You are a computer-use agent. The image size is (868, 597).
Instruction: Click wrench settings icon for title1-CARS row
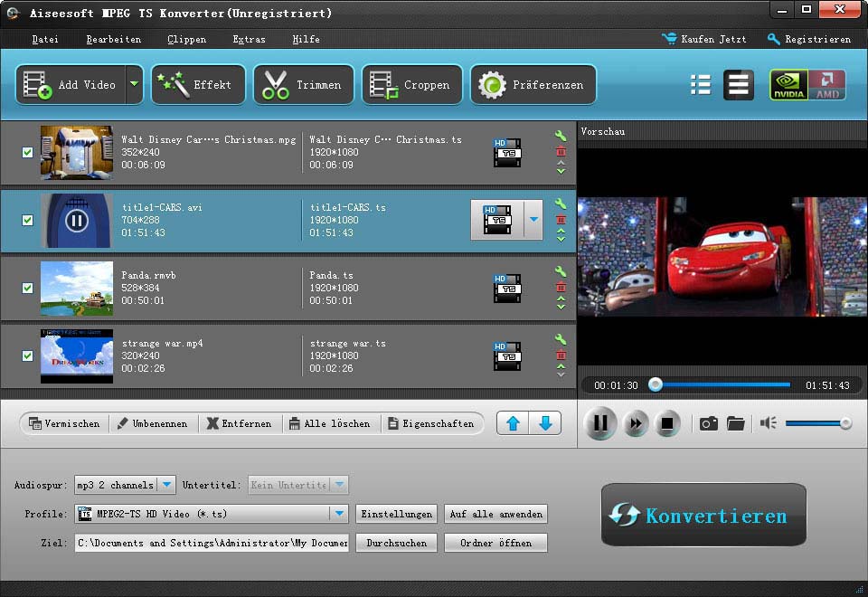561,204
